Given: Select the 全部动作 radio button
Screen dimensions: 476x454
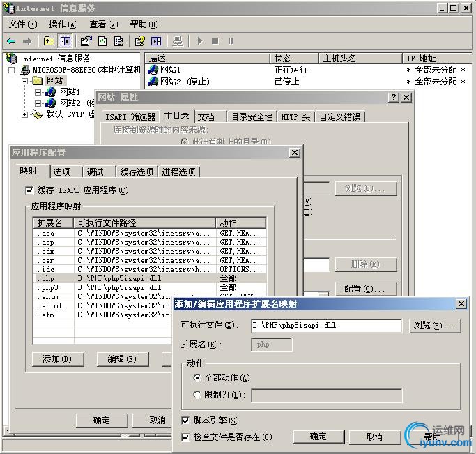Looking at the screenshot, I should coord(197,378).
